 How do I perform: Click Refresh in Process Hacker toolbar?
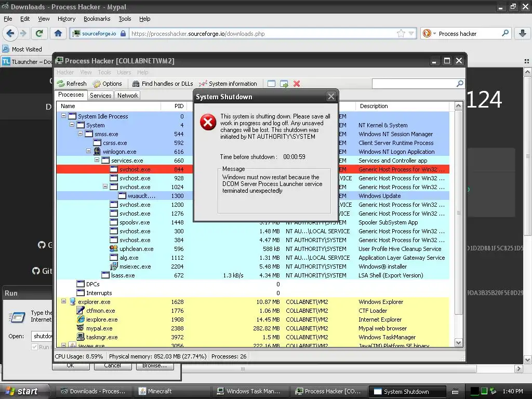[72, 84]
